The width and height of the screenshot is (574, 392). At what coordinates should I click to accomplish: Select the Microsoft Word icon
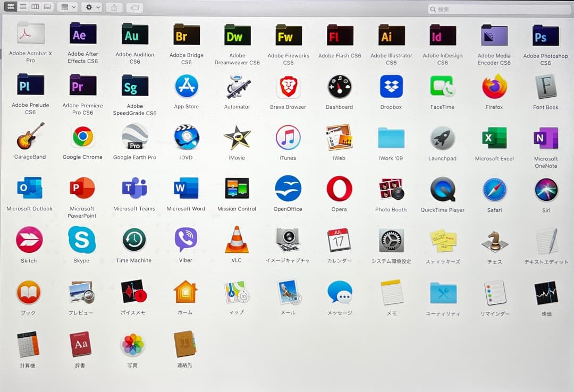[x=187, y=188]
